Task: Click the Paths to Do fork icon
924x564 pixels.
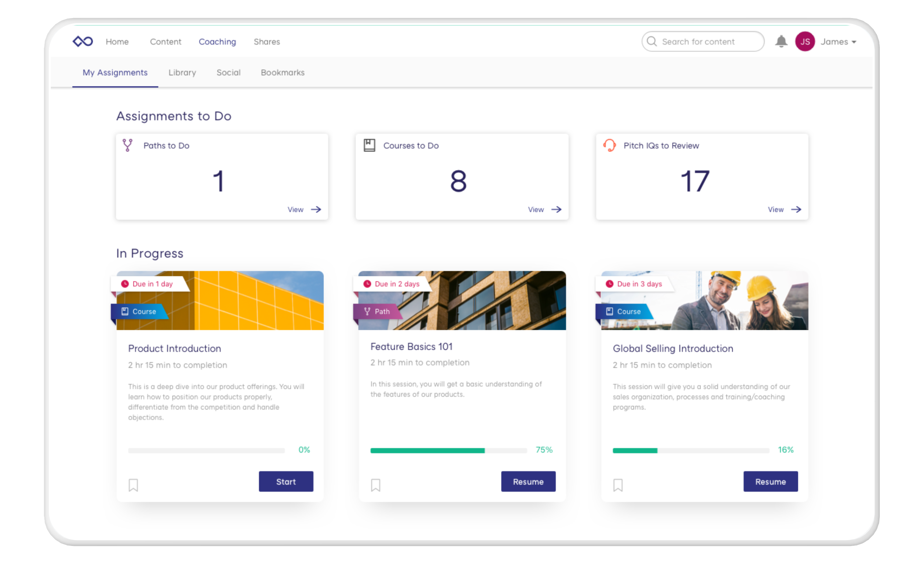Action: [128, 145]
